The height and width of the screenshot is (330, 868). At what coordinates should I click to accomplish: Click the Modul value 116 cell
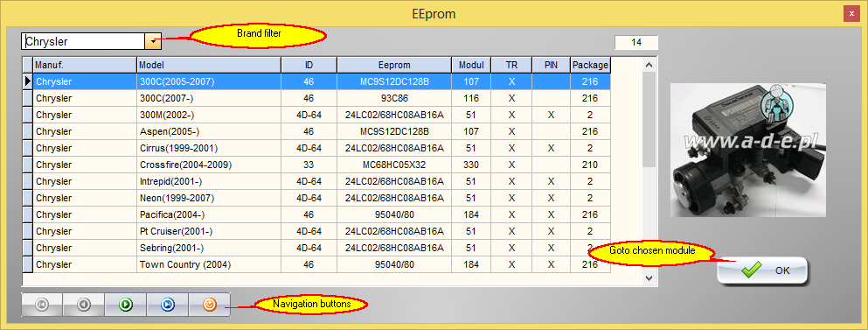pos(471,98)
